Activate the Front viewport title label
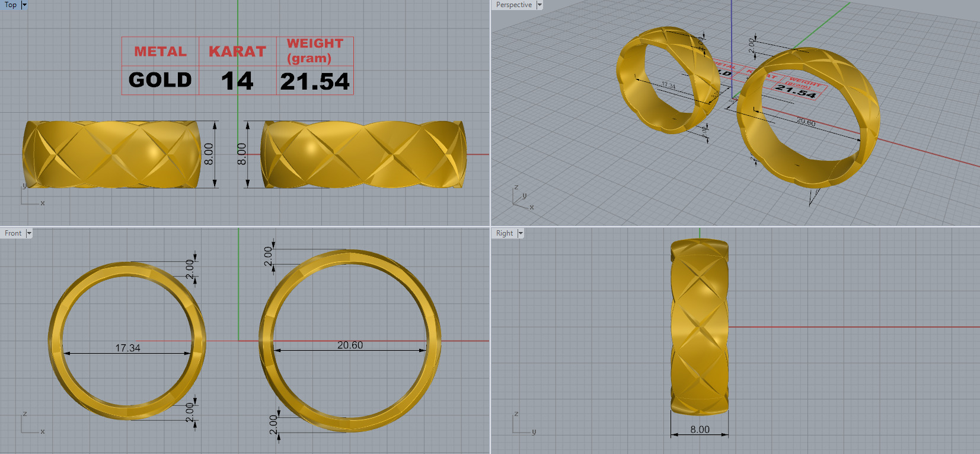Image resolution: width=980 pixels, height=454 pixels. click(x=13, y=233)
